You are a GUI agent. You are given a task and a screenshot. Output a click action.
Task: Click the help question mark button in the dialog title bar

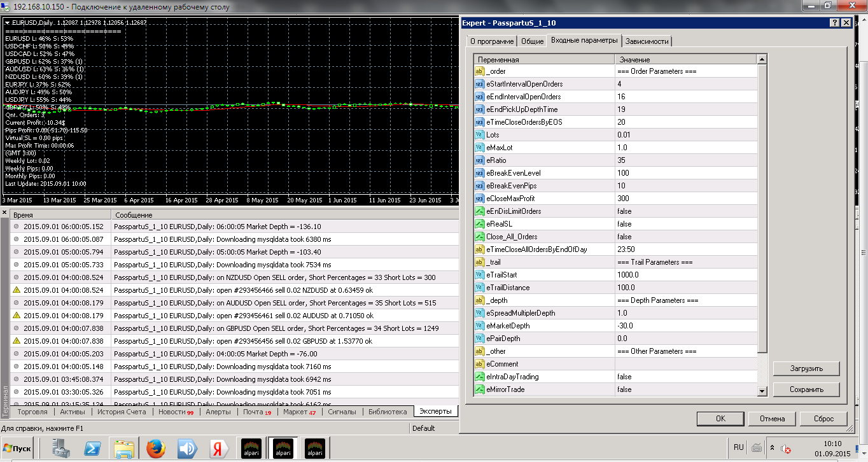point(834,22)
